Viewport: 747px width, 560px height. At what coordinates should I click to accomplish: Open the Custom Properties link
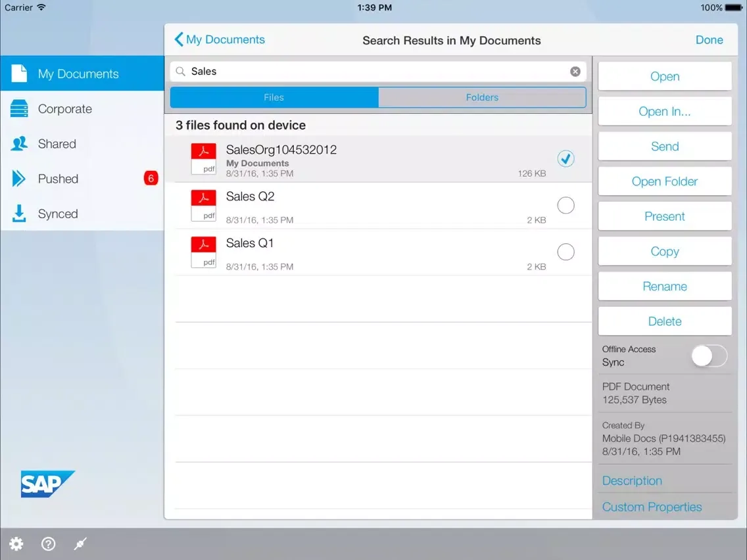pos(652,507)
